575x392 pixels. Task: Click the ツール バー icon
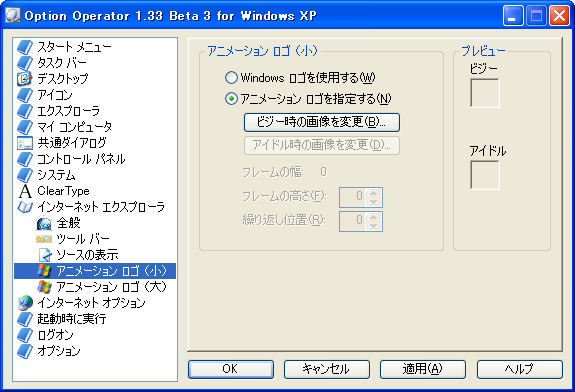pyautogui.click(x=44, y=239)
